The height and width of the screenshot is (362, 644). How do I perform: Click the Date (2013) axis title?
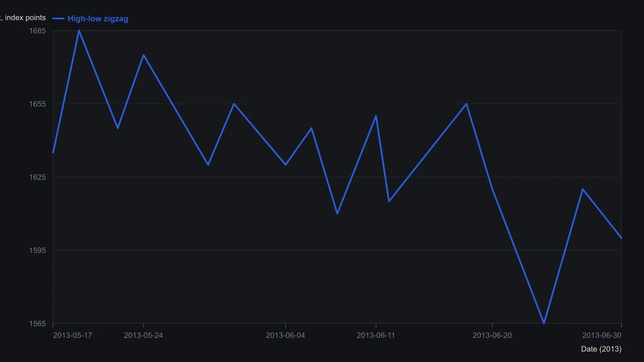[601, 349]
